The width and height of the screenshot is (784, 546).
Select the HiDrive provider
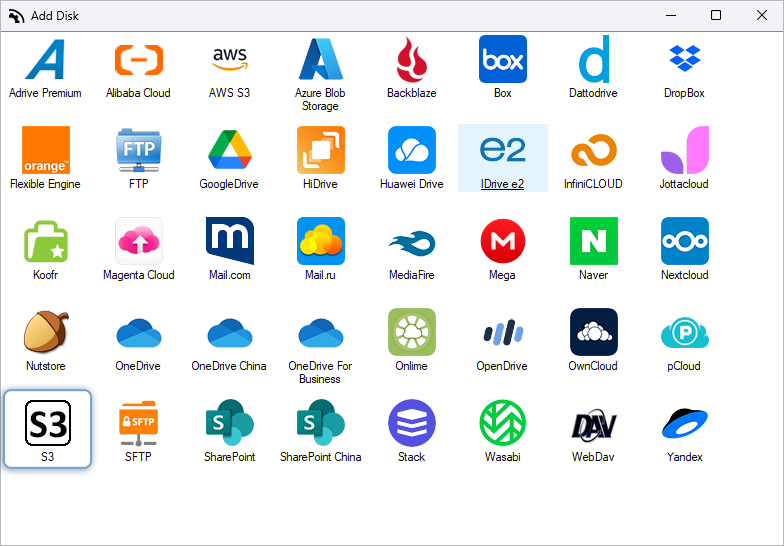tap(320, 150)
